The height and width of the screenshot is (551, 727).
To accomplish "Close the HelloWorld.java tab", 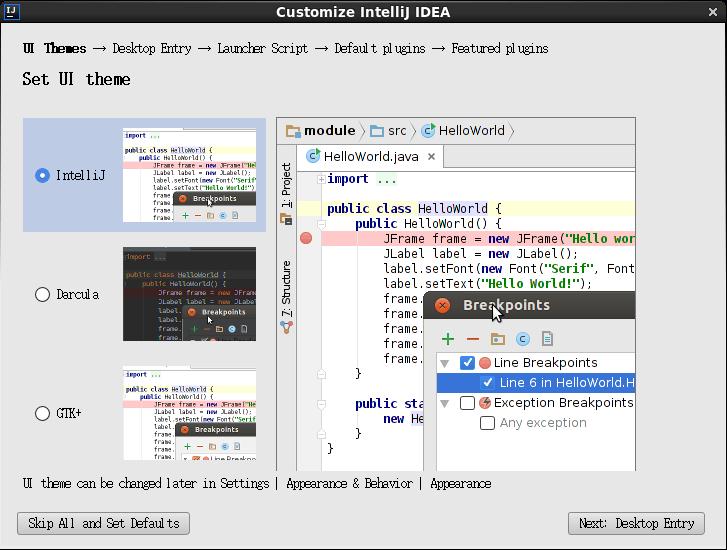I will [x=431, y=157].
